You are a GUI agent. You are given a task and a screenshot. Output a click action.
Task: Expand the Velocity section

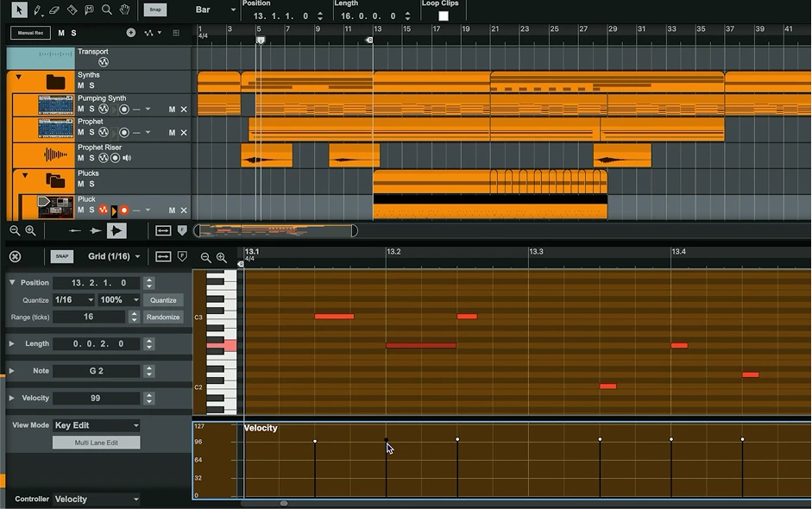[x=11, y=398]
